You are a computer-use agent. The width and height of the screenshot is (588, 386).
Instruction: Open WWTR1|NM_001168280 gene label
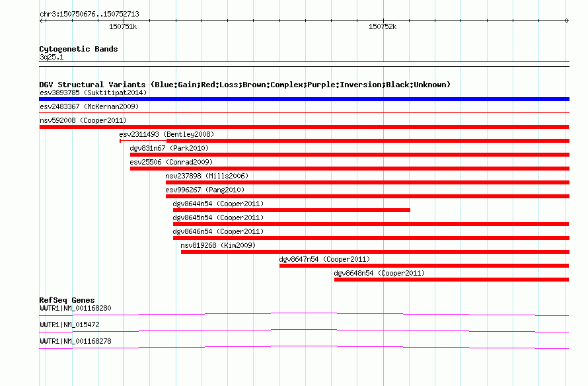tap(75, 309)
